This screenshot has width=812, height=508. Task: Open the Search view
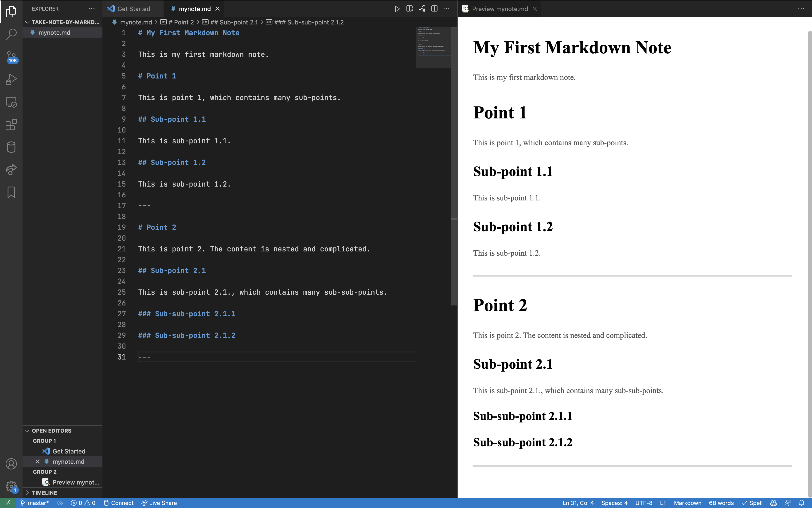pyautogui.click(x=11, y=34)
